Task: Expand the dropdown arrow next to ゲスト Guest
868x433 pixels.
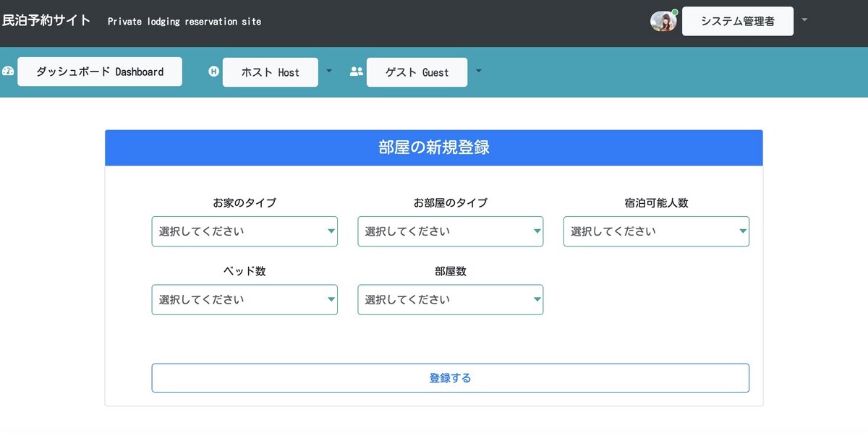Action: pyautogui.click(x=478, y=71)
